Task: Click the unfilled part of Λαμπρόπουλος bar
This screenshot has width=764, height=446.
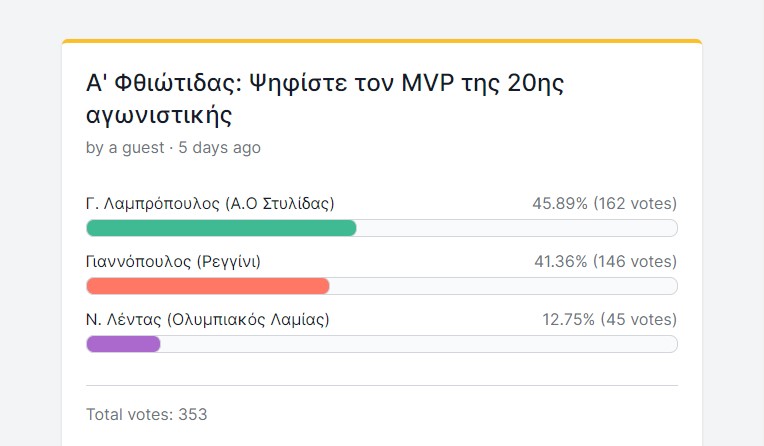Action: click(x=517, y=228)
